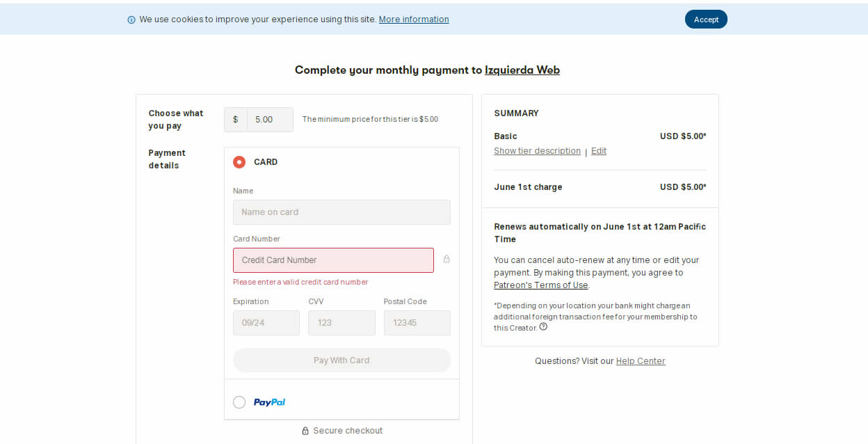868x444 pixels.
Task: Click the lock icon beside card number
Action: click(x=447, y=259)
